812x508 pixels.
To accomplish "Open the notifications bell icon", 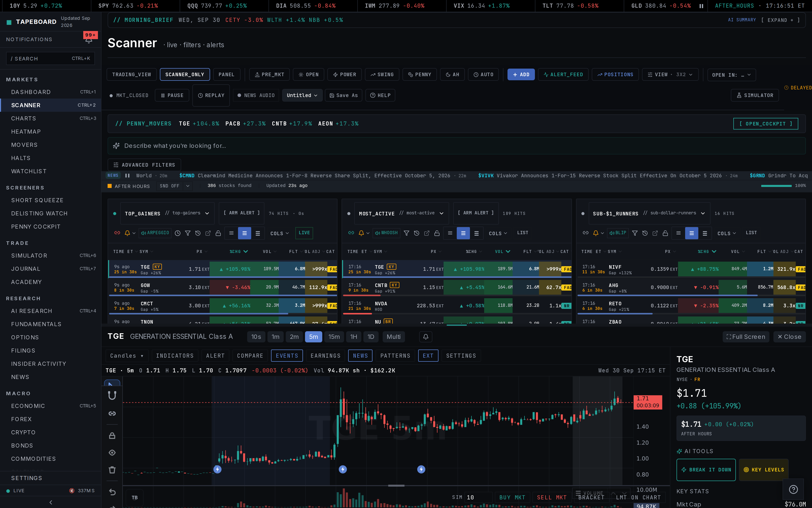I will click(x=89, y=40).
